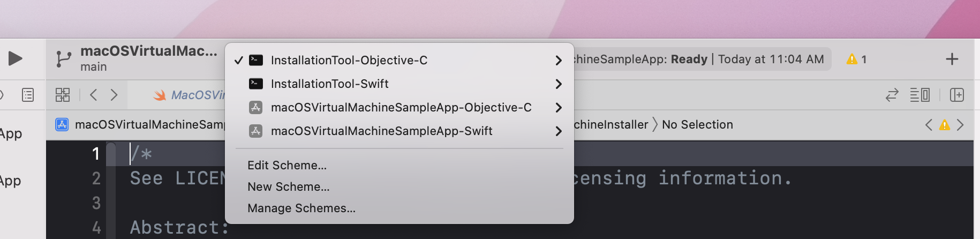Run the project with the play button
The image size is (980, 239).
pyautogui.click(x=16, y=58)
